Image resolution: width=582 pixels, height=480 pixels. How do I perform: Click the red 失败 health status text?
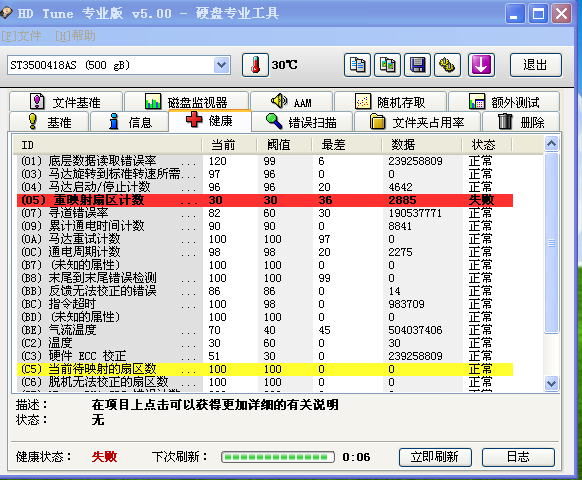click(x=104, y=457)
